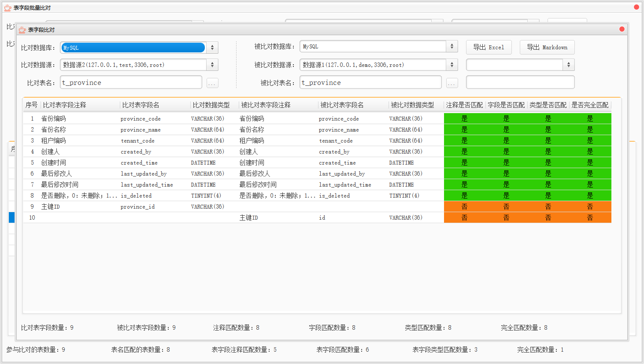Click the red close dot of 表字段比对 dialog
The width and height of the screenshot is (644, 364).
click(x=622, y=29)
